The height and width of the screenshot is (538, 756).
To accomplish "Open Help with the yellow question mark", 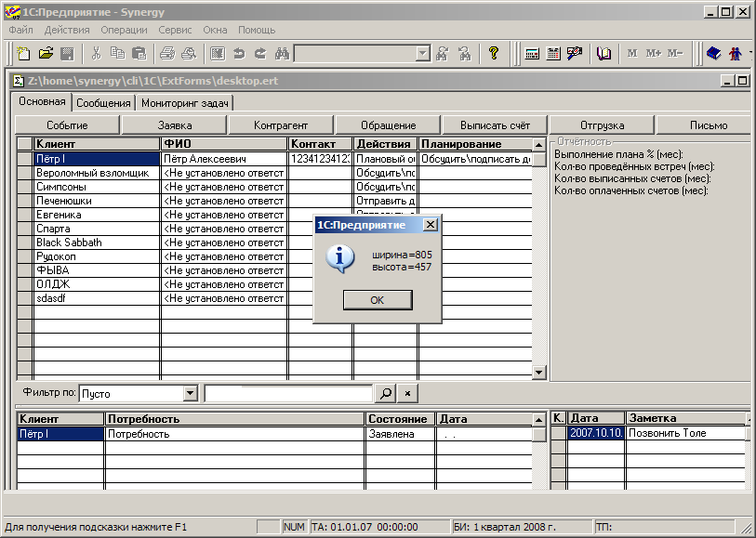I will 494,54.
